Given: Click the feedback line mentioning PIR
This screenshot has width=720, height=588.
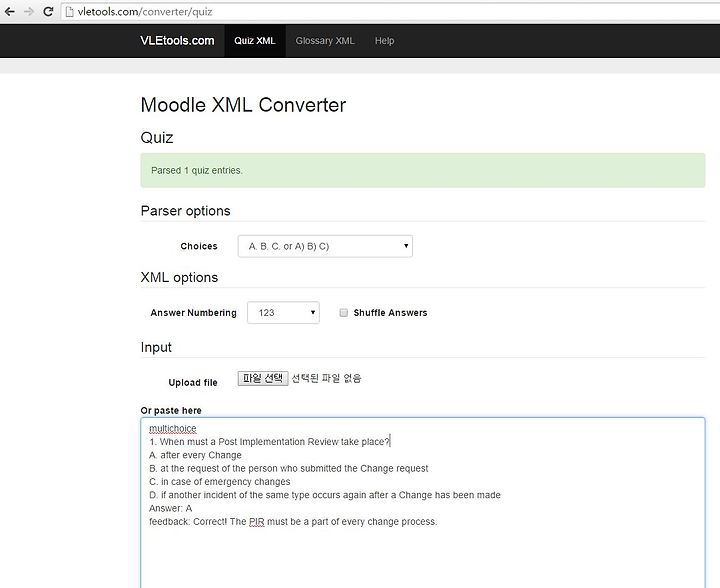Looking at the screenshot, I should click(293, 521).
